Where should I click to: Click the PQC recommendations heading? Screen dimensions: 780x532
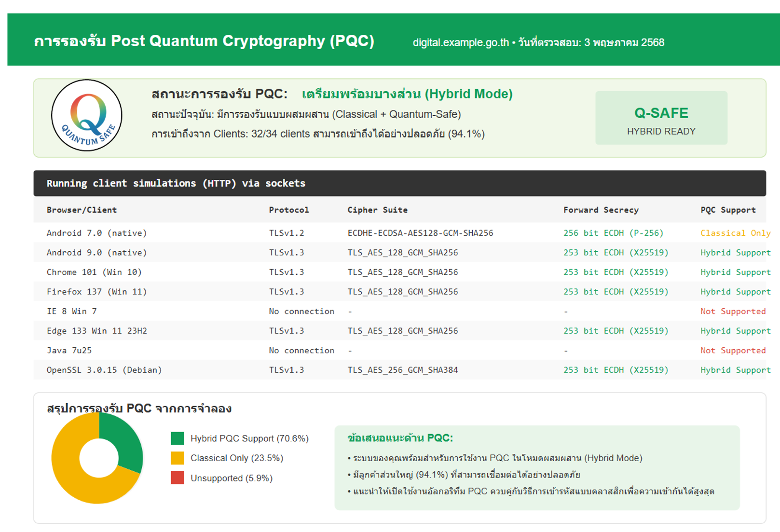(x=400, y=438)
